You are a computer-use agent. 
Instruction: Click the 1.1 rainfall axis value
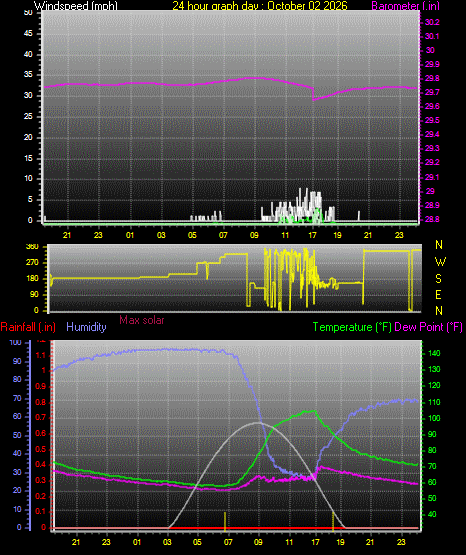[x=41, y=355]
